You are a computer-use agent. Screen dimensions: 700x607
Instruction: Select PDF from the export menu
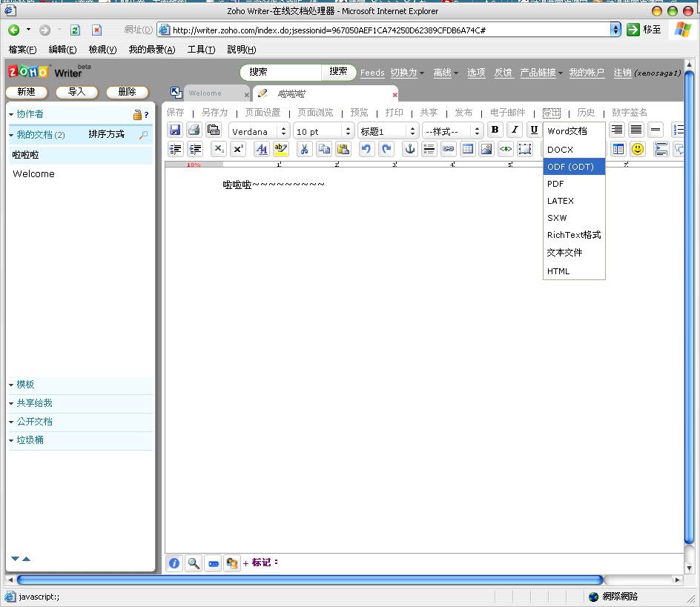(x=555, y=183)
